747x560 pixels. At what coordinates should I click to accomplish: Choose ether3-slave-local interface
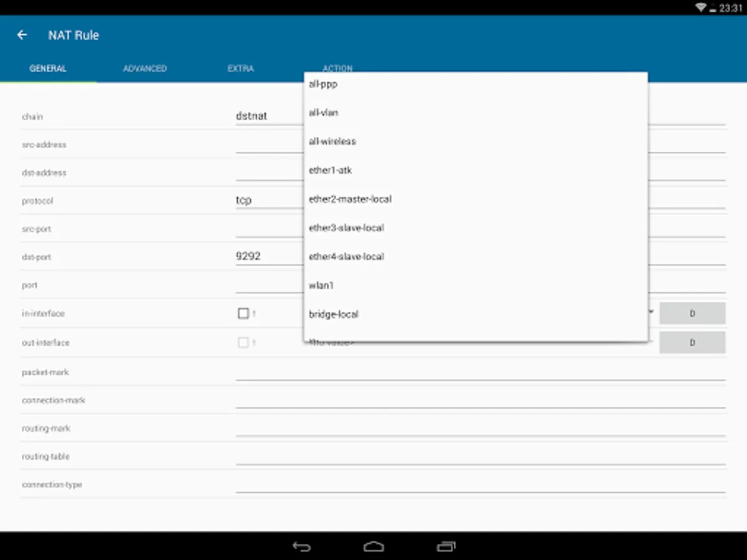pyautogui.click(x=476, y=228)
